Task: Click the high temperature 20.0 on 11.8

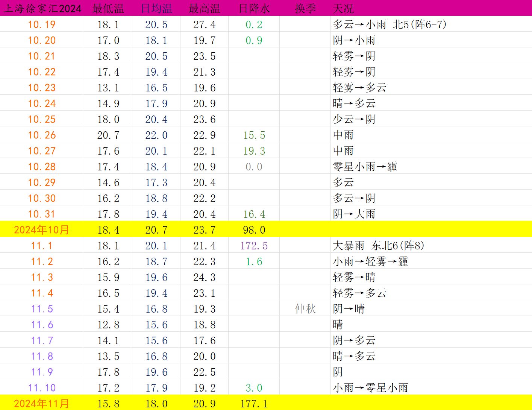Action: point(205,356)
